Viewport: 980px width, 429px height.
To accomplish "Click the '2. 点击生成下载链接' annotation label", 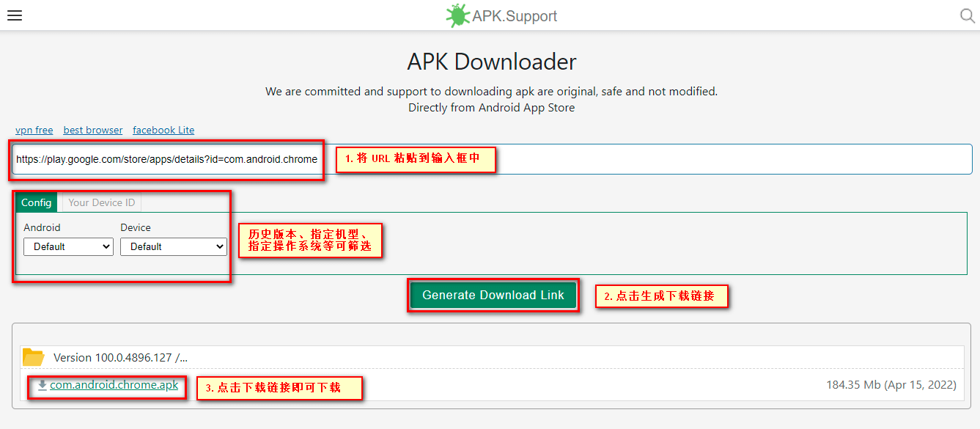I will coord(661,296).
